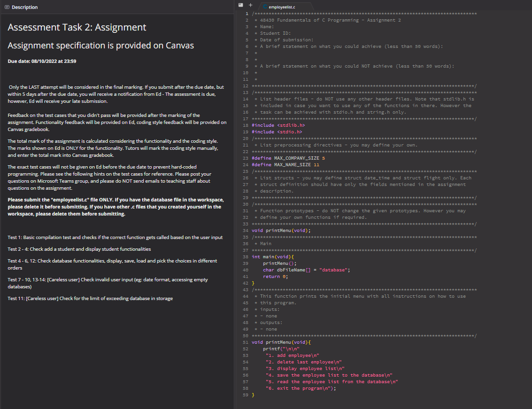
Task: Click the '* outputs:' comment line
Action: (x=268, y=323)
